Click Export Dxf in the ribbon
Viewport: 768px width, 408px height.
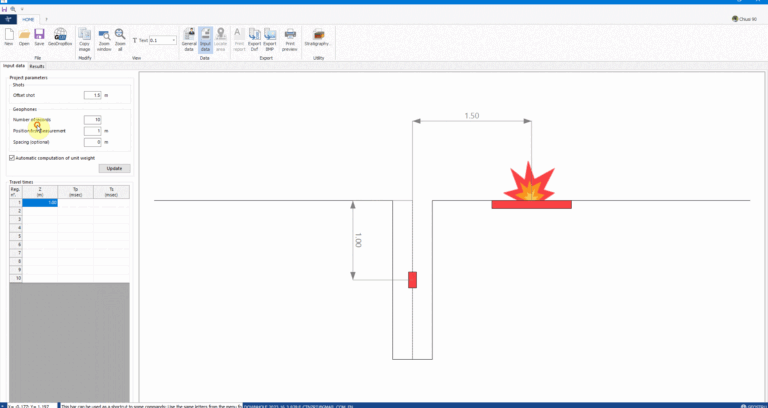(x=254, y=37)
